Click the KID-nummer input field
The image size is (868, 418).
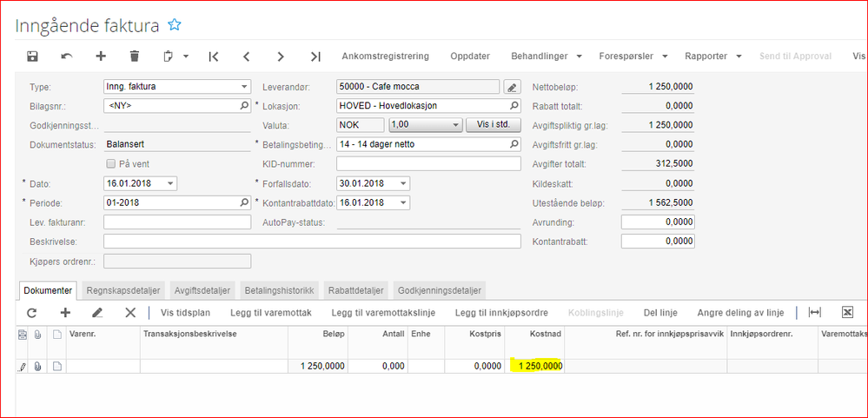pos(428,164)
